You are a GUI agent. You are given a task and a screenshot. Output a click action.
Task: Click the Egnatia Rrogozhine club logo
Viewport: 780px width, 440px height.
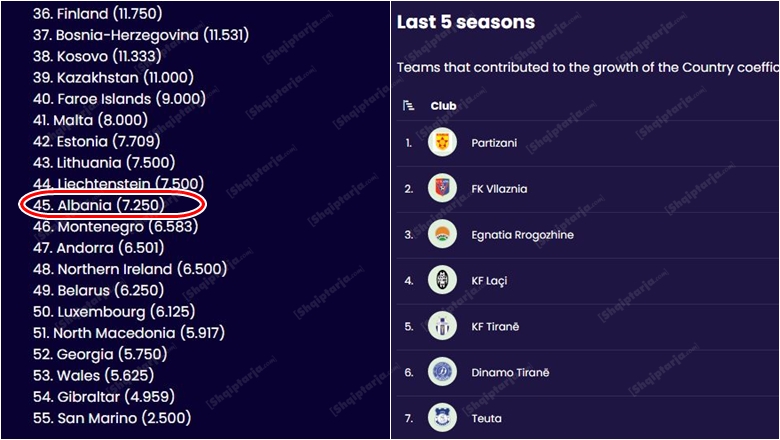442,235
